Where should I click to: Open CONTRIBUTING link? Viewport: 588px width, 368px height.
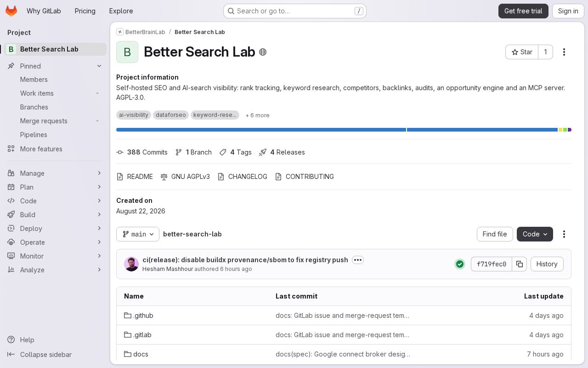(304, 177)
